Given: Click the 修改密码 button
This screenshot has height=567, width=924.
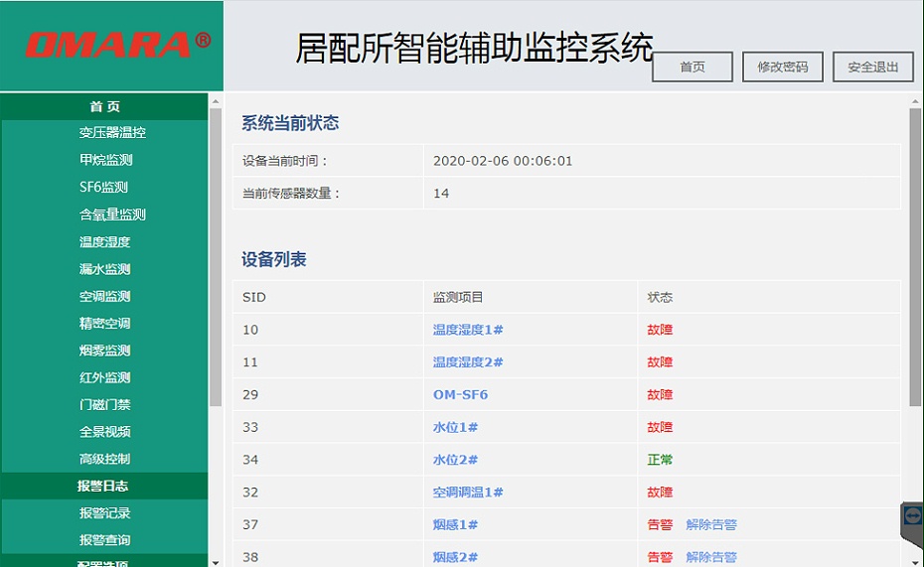Looking at the screenshot, I should click(x=782, y=68).
